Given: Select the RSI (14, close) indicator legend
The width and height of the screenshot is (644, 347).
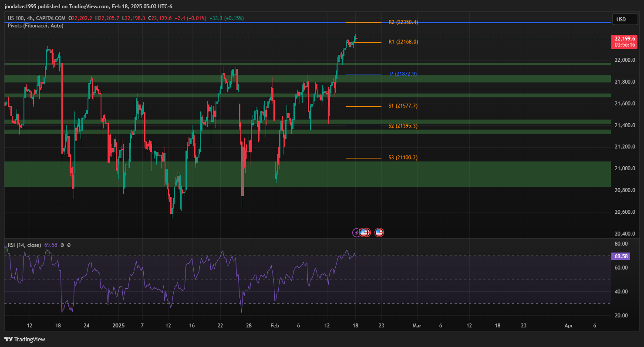Looking at the screenshot, I should coord(24,245).
